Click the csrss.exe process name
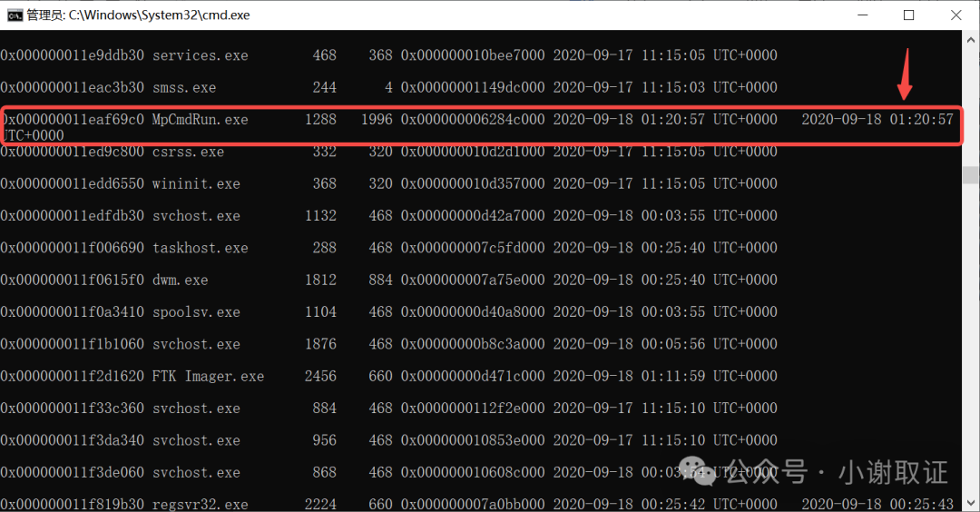This screenshot has width=980, height=512. point(188,152)
